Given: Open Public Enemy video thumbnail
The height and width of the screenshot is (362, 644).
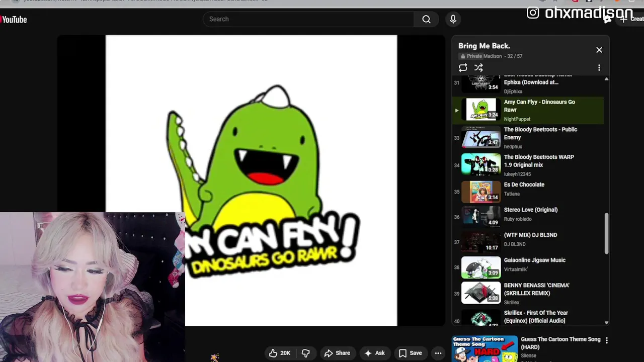Looking at the screenshot, I should coord(481,137).
